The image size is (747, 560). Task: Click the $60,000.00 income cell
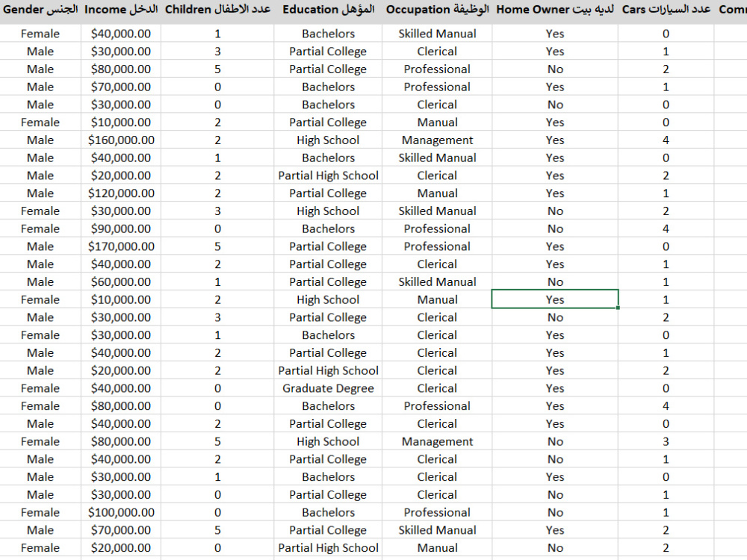click(121, 282)
